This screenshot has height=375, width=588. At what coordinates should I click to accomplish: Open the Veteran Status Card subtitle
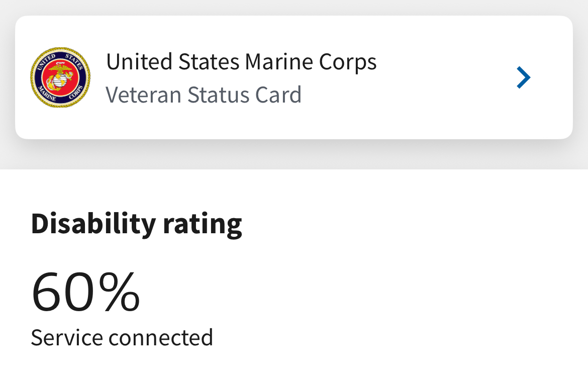coord(203,95)
